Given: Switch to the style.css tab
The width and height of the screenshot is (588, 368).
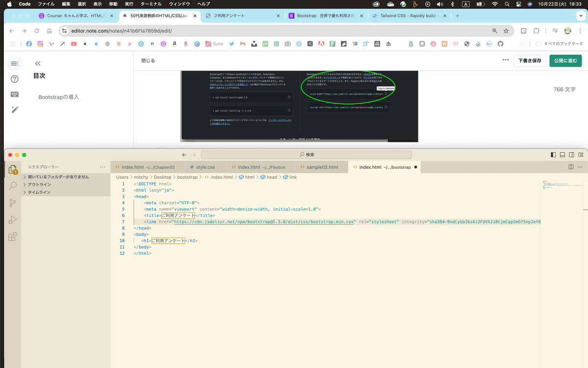Looking at the screenshot, I should (x=205, y=166).
